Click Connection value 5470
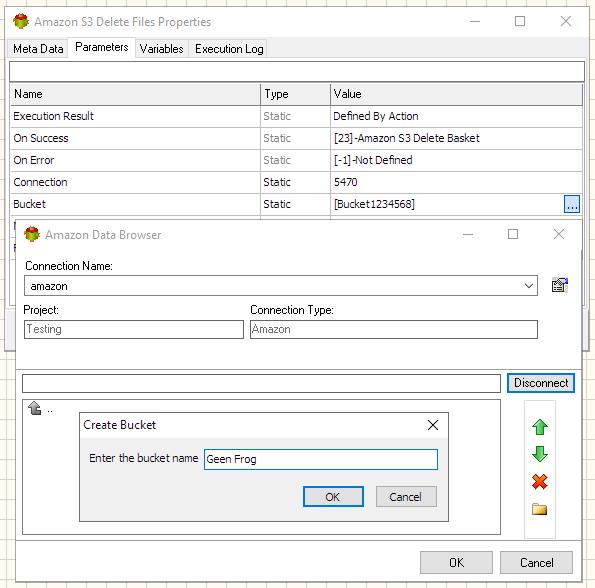 [x=345, y=182]
